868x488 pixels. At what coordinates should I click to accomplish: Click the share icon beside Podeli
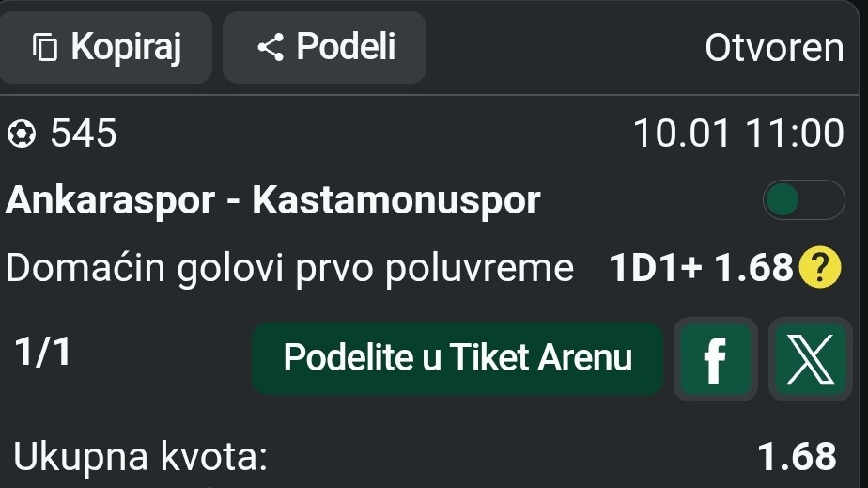[x=271, y=47]
